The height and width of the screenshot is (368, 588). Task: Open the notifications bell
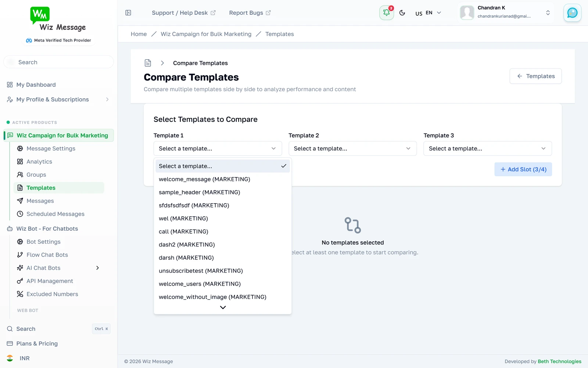pyautogui.click(x=387, y=13)
